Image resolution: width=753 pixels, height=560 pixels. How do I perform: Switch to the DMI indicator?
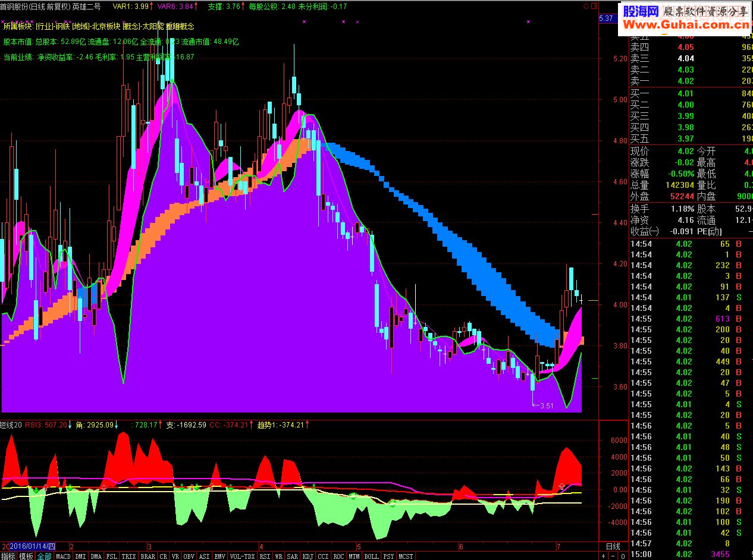pyautogui.click(x=80, y=556)
